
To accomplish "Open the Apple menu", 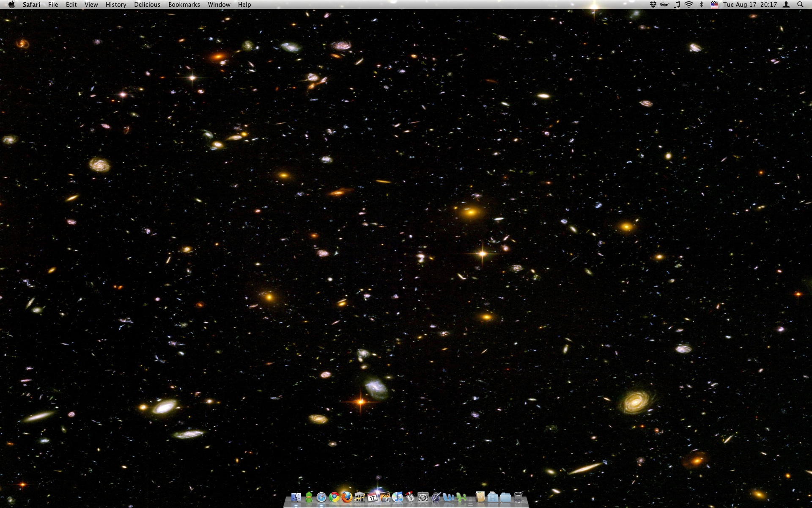I will point(11,5).
